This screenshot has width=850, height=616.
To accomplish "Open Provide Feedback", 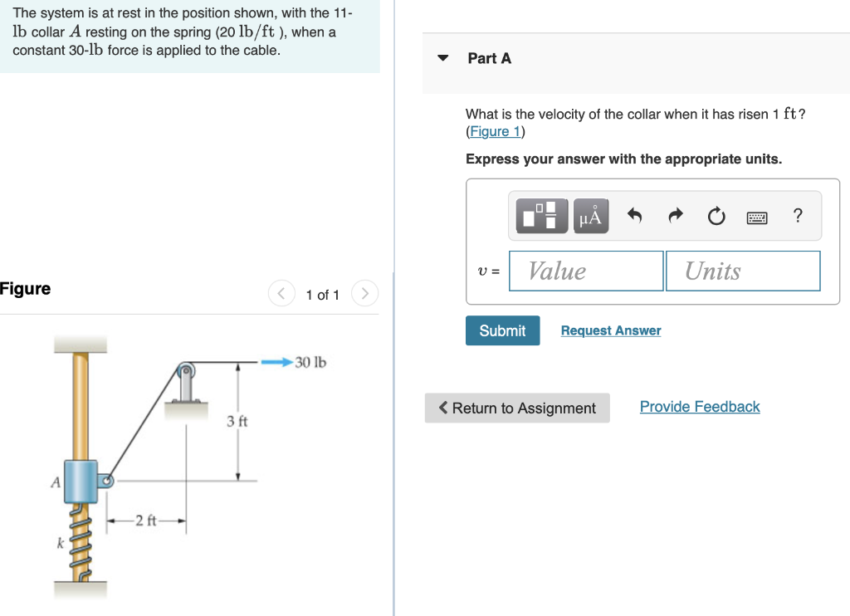I will click(699, 406).
